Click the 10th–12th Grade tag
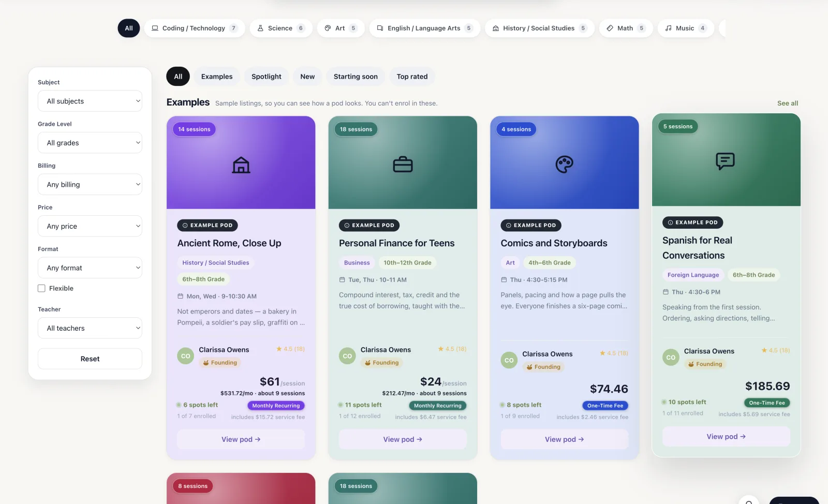 click(407, 263)
